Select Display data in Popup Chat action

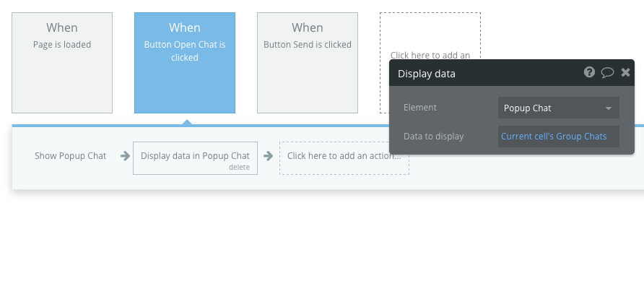coord(195,155)
